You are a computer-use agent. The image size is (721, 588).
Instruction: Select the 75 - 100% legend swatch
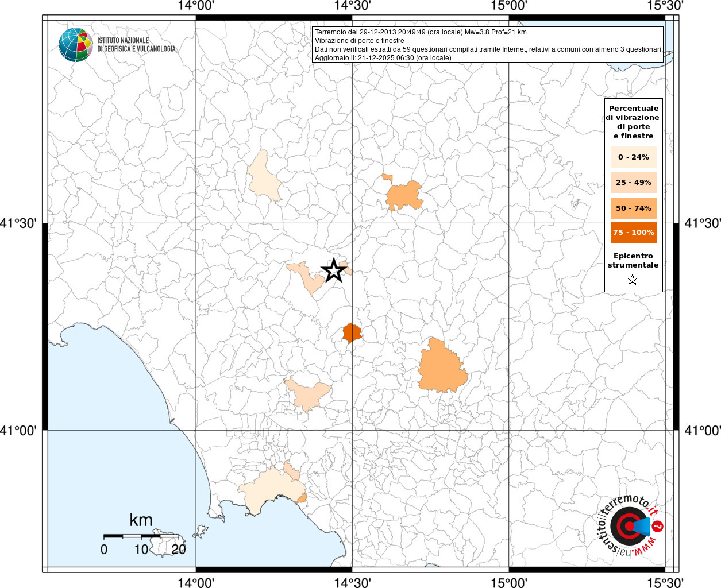(634, 233)
